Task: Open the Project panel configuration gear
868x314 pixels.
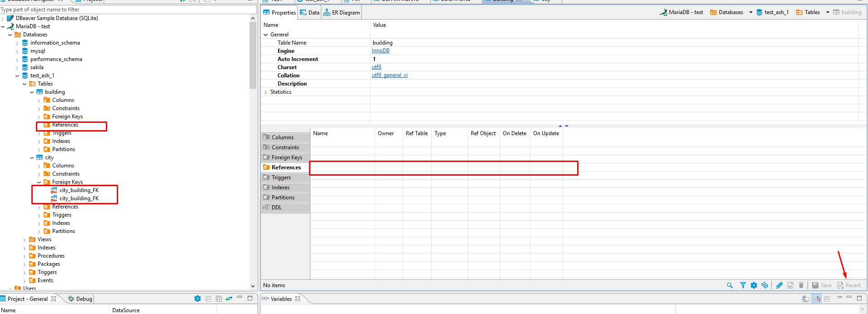Action: [198, 299]
